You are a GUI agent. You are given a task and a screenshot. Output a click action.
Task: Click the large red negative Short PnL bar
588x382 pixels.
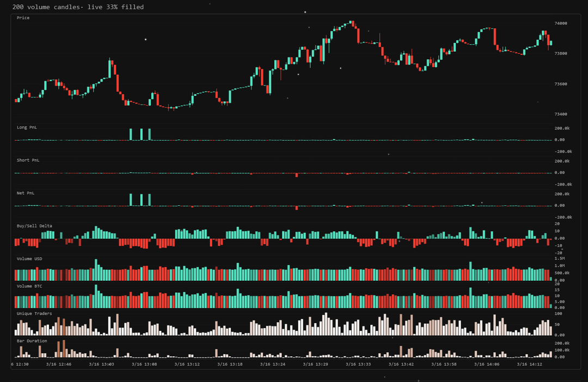pyautogui.click(x=297, y=175)
